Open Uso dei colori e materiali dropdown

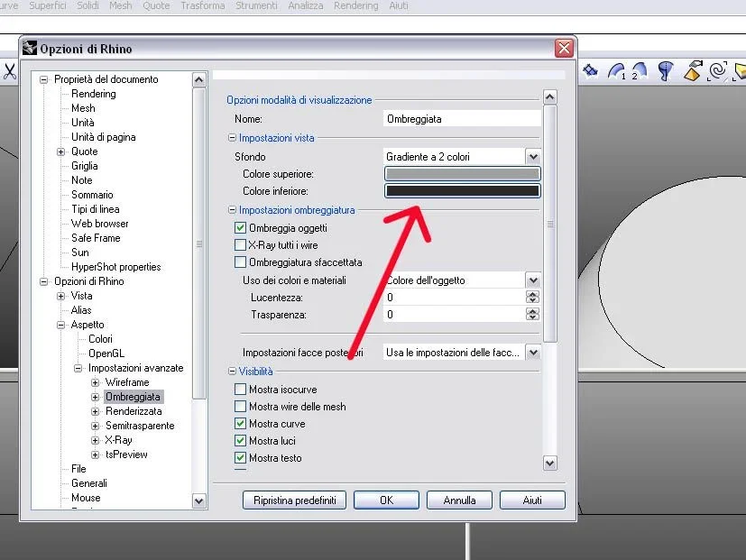533,280
